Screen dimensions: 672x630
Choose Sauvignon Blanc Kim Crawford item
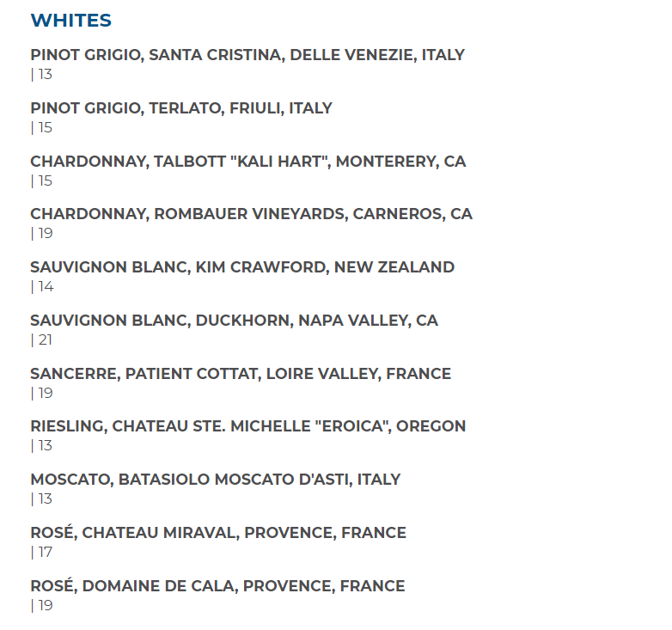point(241,267)
